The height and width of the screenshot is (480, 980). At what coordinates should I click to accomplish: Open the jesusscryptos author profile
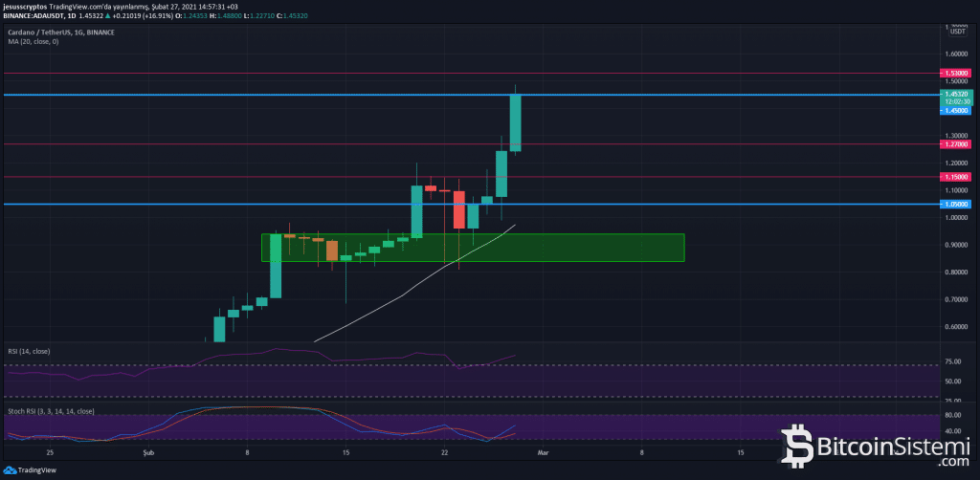[27, 6]
